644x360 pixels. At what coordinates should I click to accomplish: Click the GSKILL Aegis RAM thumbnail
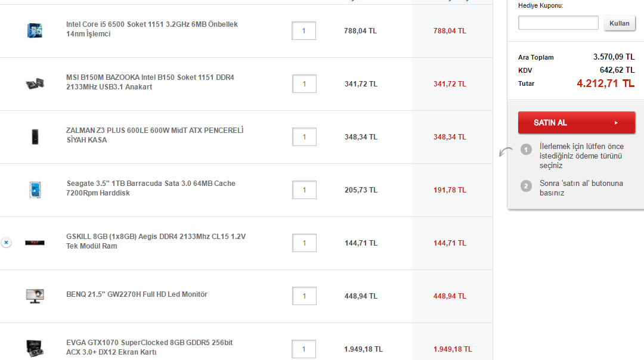tap(35, 243)
